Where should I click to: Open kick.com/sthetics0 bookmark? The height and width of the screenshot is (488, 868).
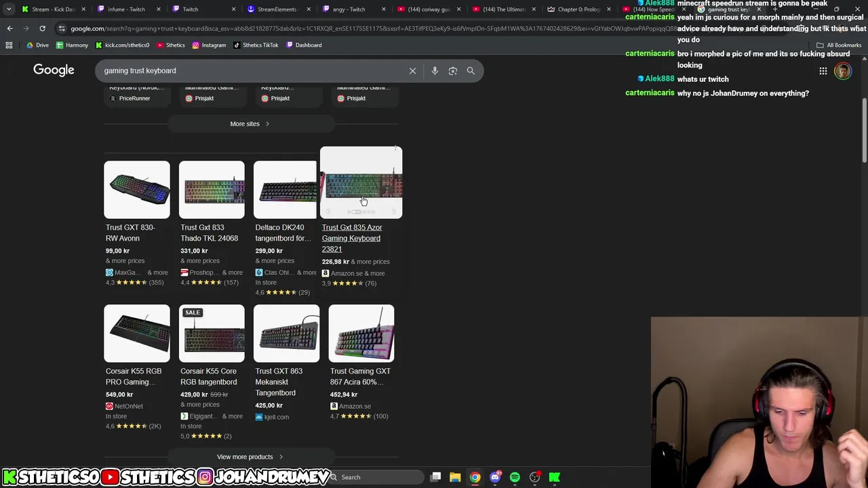pyautogui.click(x=122, y=45)
